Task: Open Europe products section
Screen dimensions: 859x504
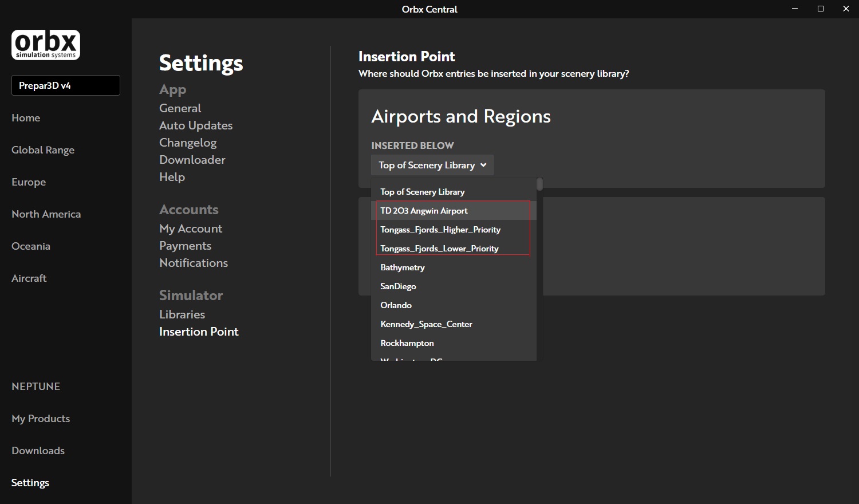Action: click(29, 182)
